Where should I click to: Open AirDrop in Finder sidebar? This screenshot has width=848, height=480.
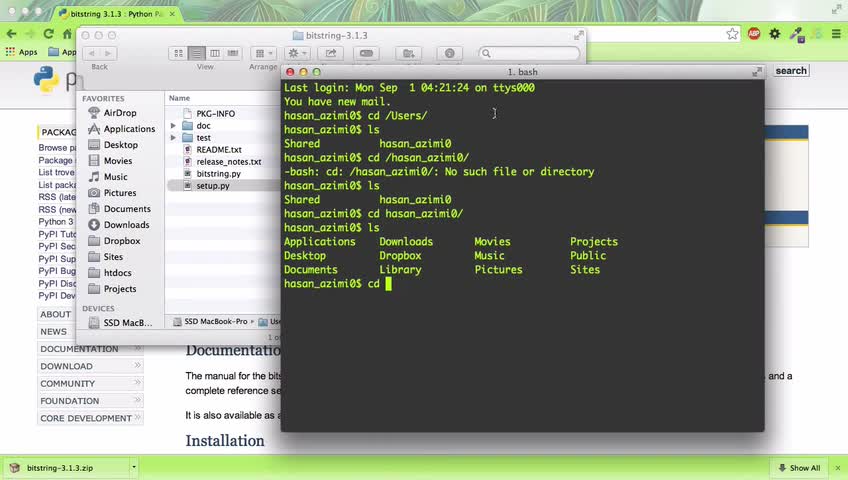[x=120, y=112]
